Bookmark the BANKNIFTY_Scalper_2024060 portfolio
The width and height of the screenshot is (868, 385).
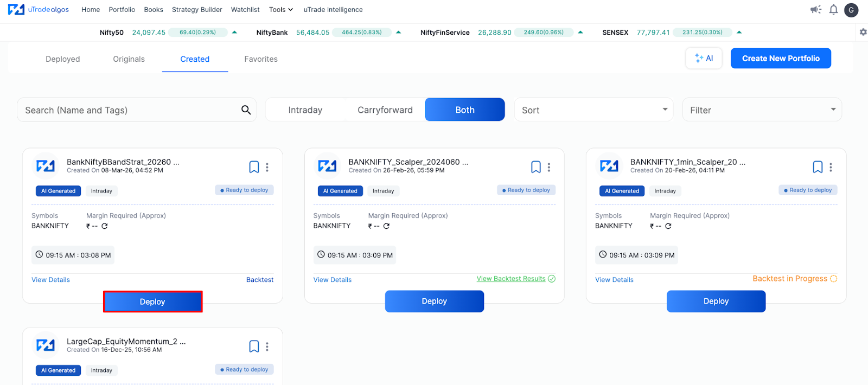pos(535,167)
